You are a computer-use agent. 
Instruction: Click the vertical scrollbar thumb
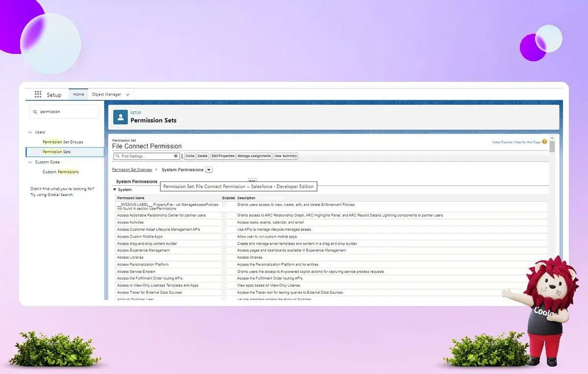552,147
